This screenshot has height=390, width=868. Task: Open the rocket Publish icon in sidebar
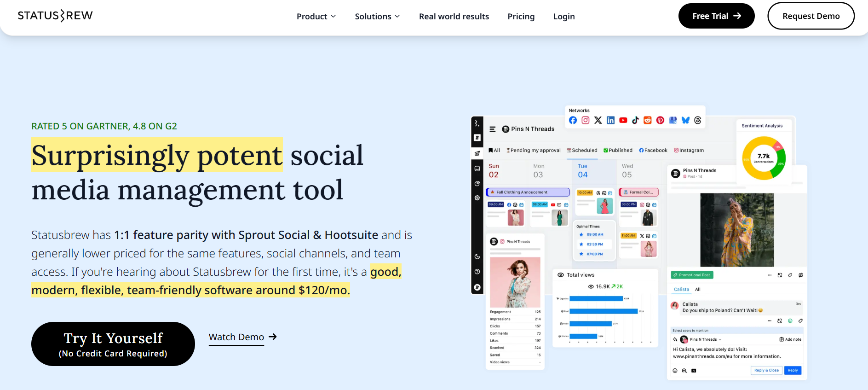[477, 153]
